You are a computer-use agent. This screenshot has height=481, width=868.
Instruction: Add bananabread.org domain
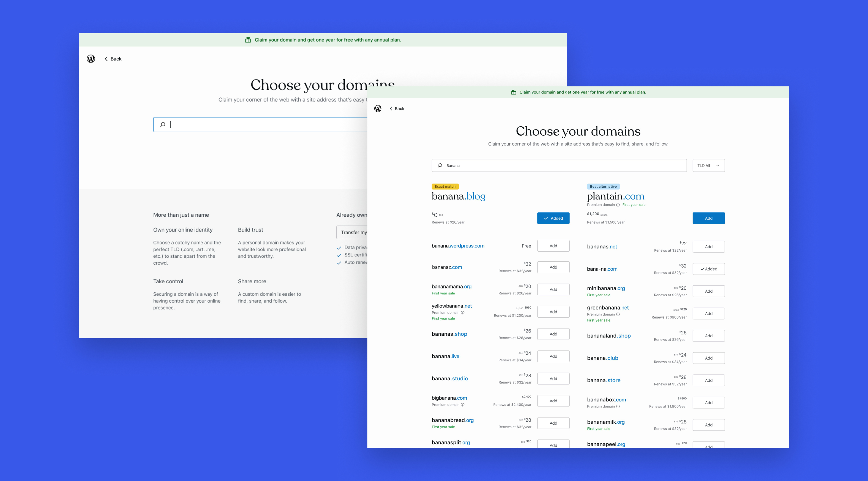(553, 423)
